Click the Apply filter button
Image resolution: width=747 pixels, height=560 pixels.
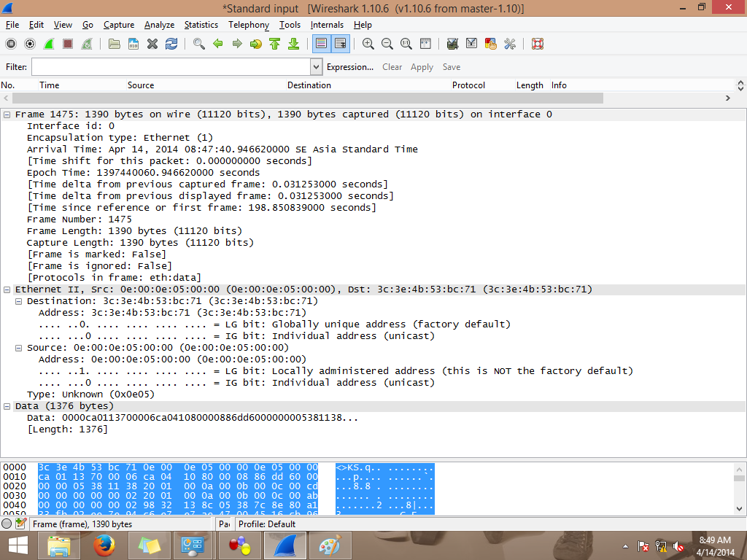click(x=422, y=67)
